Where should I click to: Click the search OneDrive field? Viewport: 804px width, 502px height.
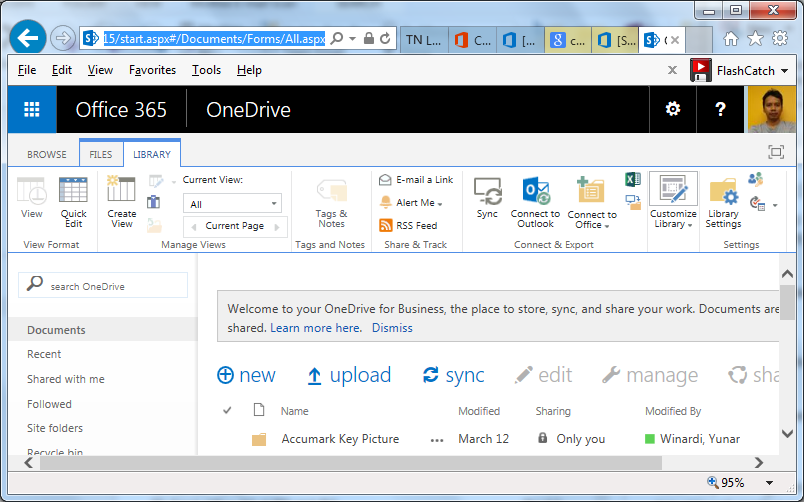(103, 286)
